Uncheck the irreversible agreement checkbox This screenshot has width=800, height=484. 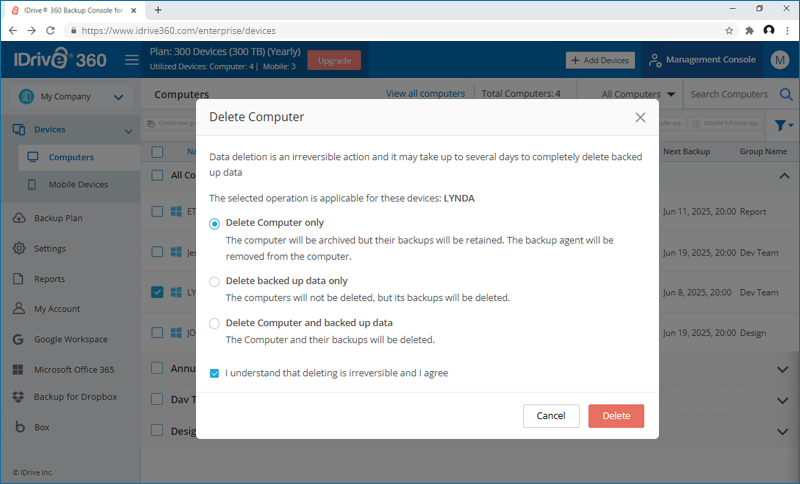[214, 373]
